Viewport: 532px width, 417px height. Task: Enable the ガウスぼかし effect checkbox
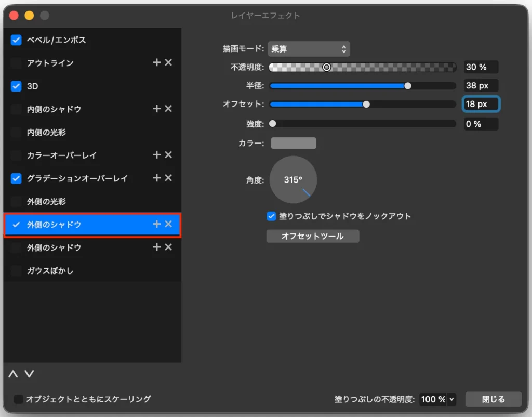(x=16, y=270)
